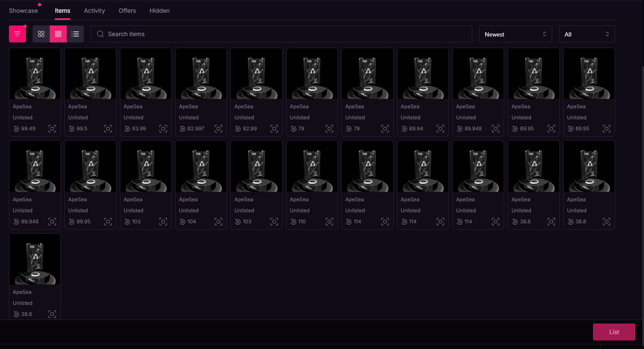Screen dimensions: 644x349
Task: Click the 89.94 price value
Action: tap(416, 129)
